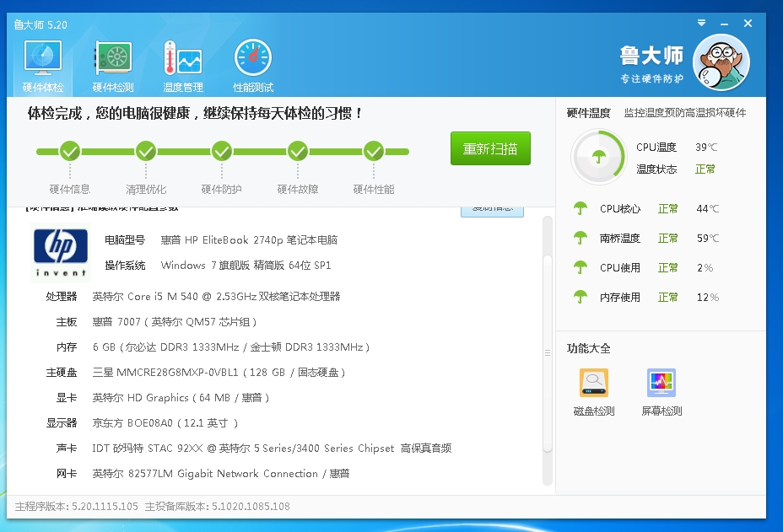The height and width of the screenshot is (532, 783).
Task: Click the 鲁大师 5.20 window title
Action: 40,25
